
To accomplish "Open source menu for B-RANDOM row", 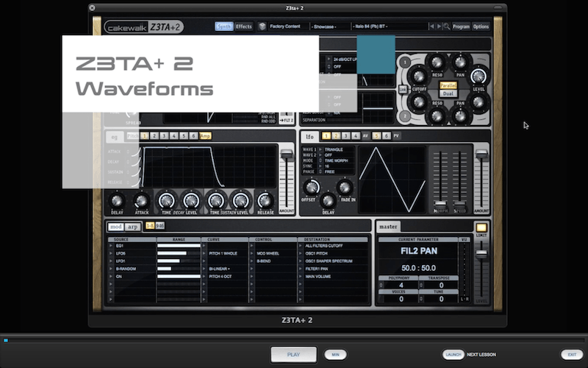I will (x=111, y=269).
